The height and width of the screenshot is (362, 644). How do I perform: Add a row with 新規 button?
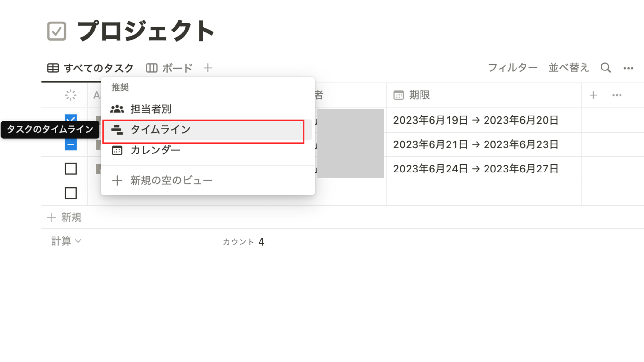click(65, 218)
